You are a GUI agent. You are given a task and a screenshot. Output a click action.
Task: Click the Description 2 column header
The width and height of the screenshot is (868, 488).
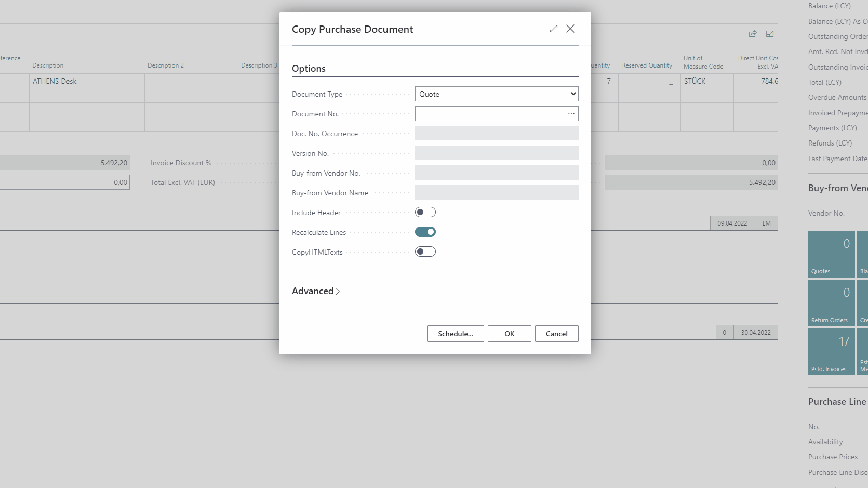(x=166, y=65)
